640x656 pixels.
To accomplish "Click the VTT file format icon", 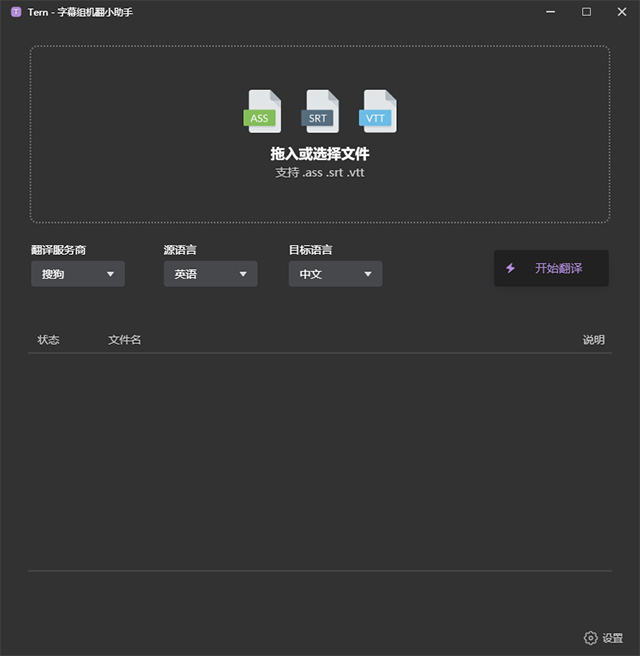I will click(378, 111).
